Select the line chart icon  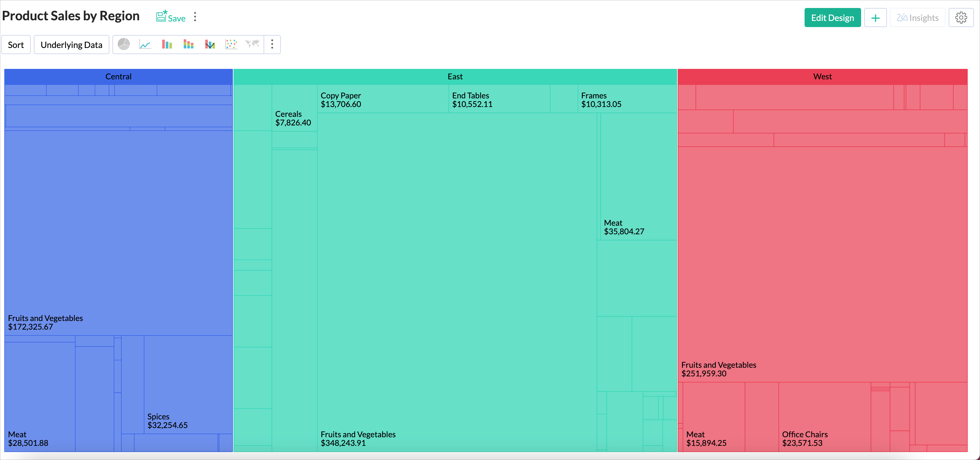pyautogui.click(x=145, y=45)
